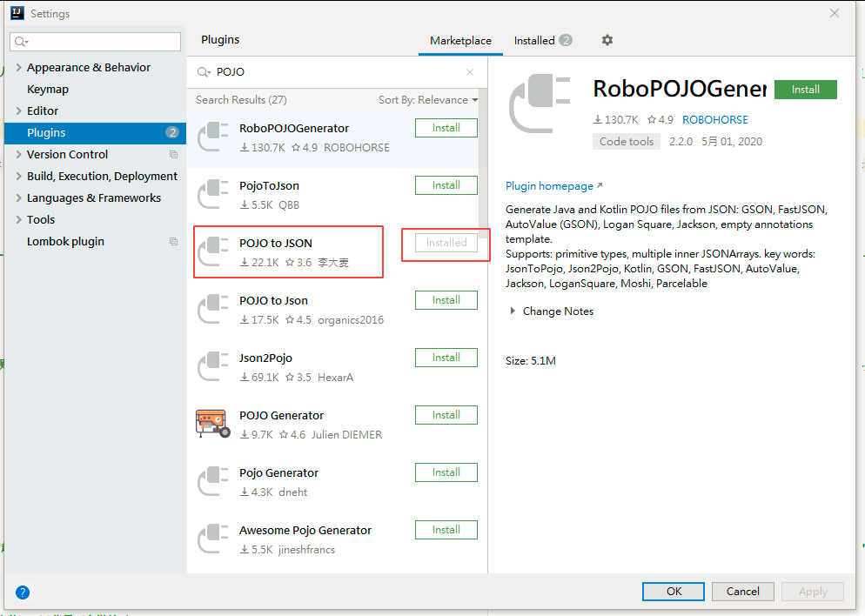Close the Settings dialog window

pos(835,13)
